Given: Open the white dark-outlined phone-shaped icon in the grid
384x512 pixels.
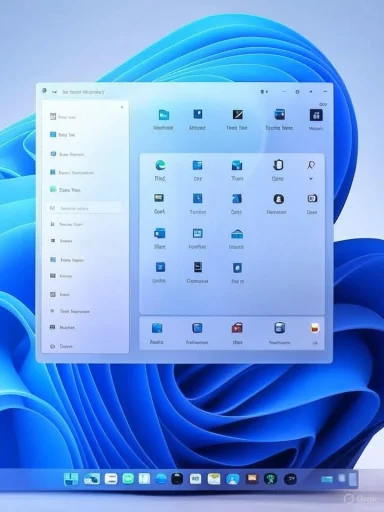Looking at the screenshot, I should (x=278, y=165).
